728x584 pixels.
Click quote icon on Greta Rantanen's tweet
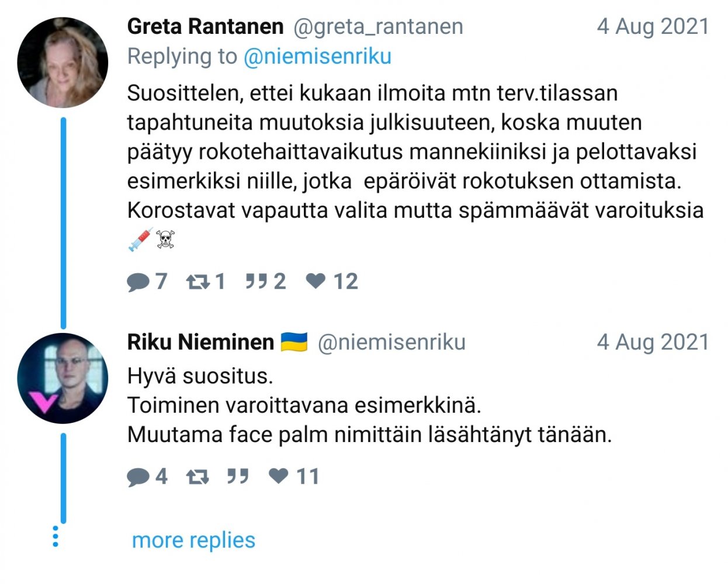pyautogui.click(x=256, y=281)
